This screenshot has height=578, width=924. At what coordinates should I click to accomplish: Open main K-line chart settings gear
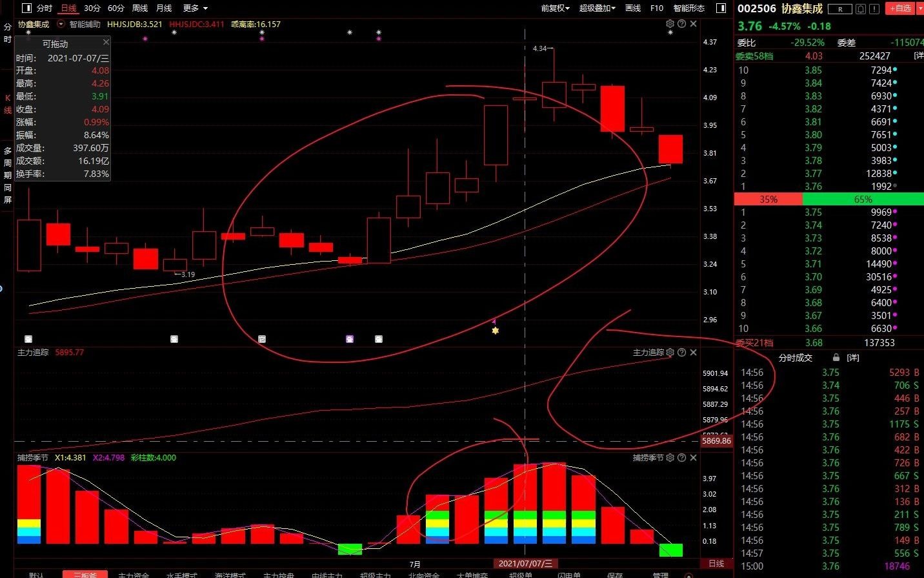point(670,24)
